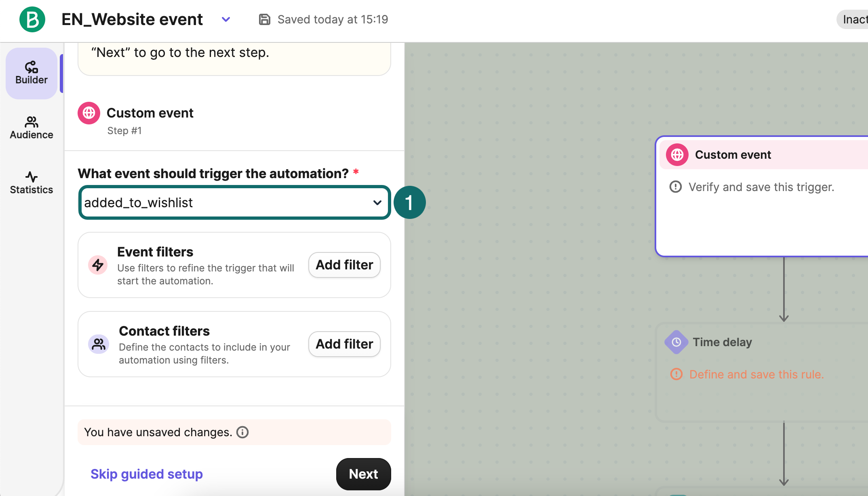The width and height of the screenshot is (868, 496).
Task: Click the alert icon beside Define and save rule
Action: [x=676, y=374]
